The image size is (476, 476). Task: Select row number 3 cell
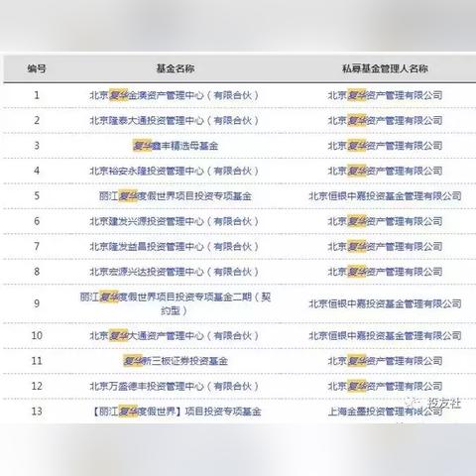point(37,146)
